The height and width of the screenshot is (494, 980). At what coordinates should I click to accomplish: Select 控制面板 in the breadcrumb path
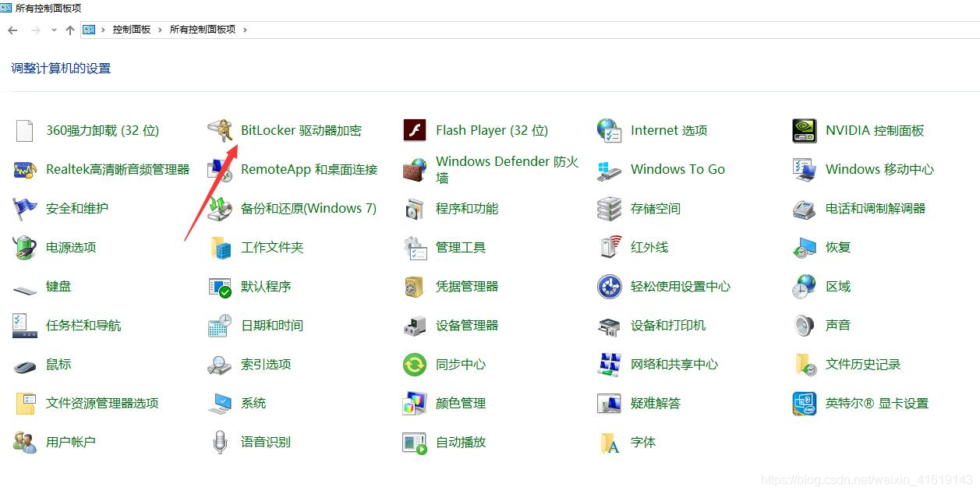click(132, 29)
